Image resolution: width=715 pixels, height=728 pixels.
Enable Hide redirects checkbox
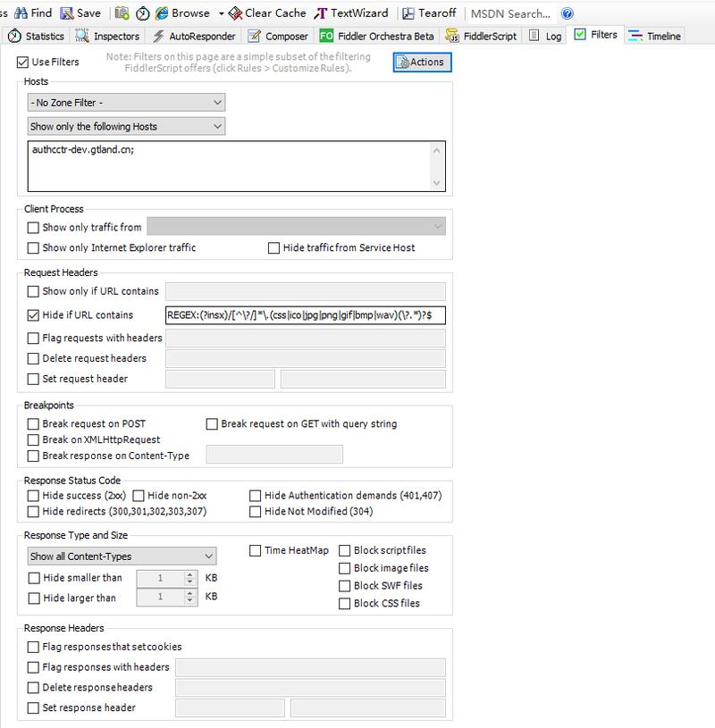(33, 512)
